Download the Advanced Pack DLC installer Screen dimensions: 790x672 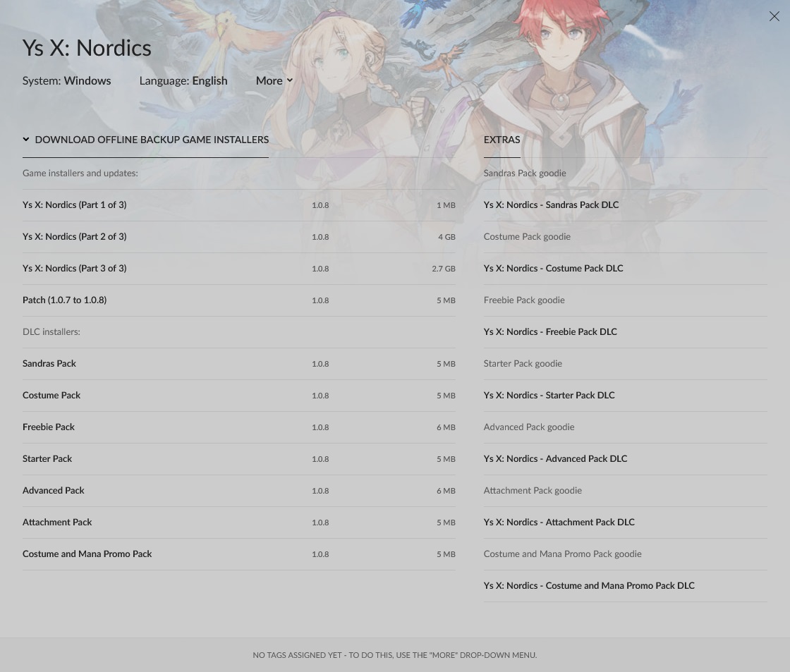[x=239, y=491]
